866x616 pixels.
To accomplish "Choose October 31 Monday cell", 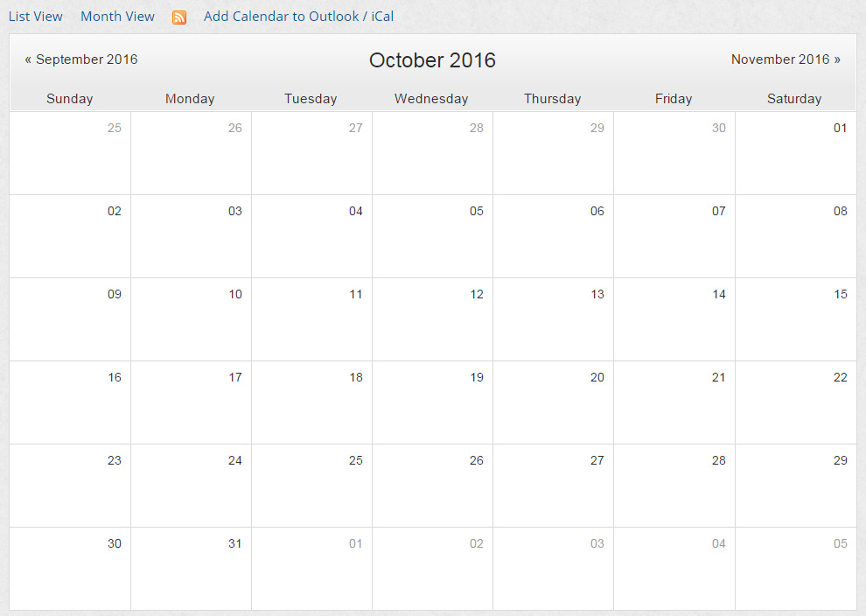I will click(191, 569).
